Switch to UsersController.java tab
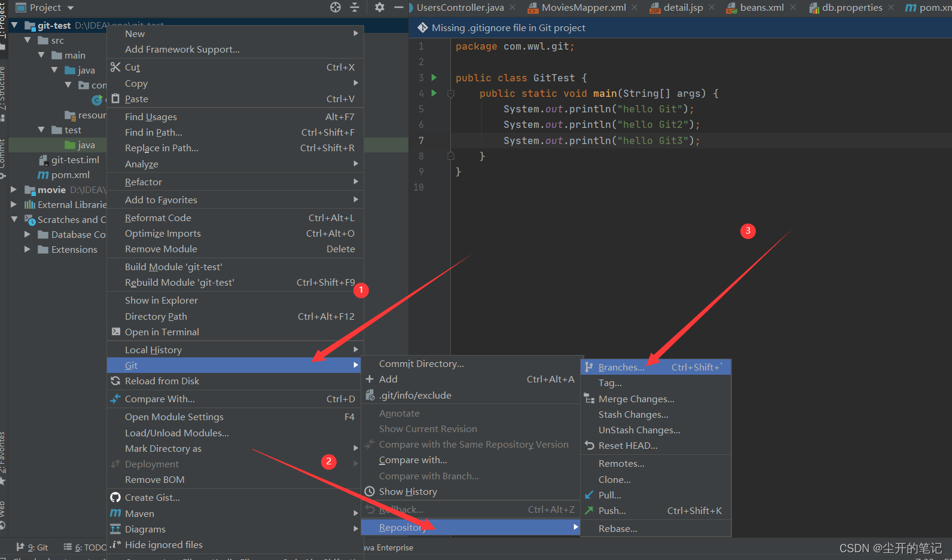Screen dimensions: 952x560 tap(460, 7)
